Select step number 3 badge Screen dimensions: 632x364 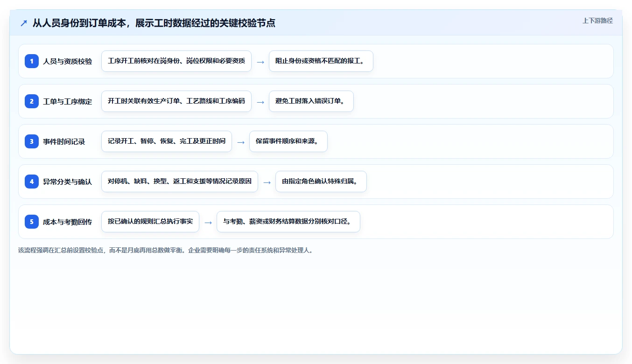pyautogui.click(x=32, y=141)
